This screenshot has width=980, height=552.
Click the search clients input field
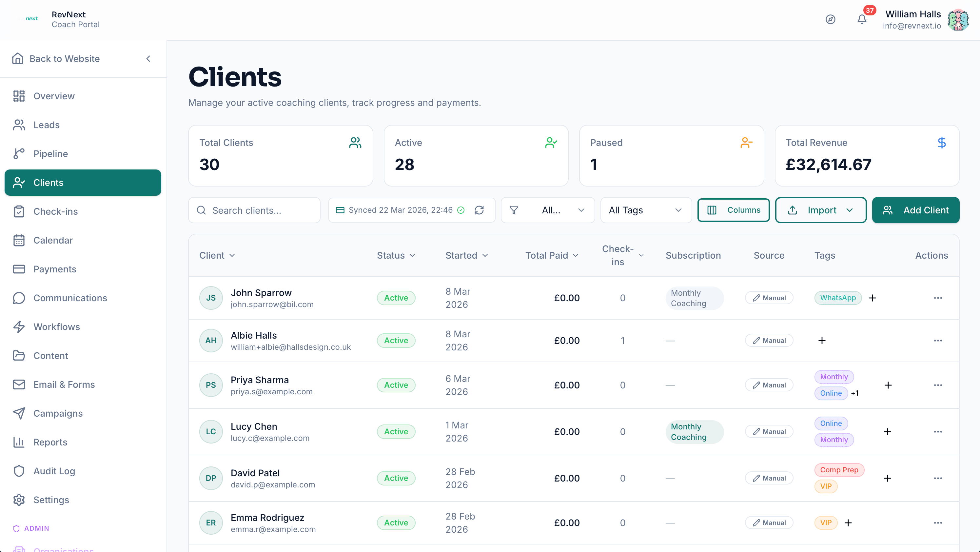tap(254, 210)
